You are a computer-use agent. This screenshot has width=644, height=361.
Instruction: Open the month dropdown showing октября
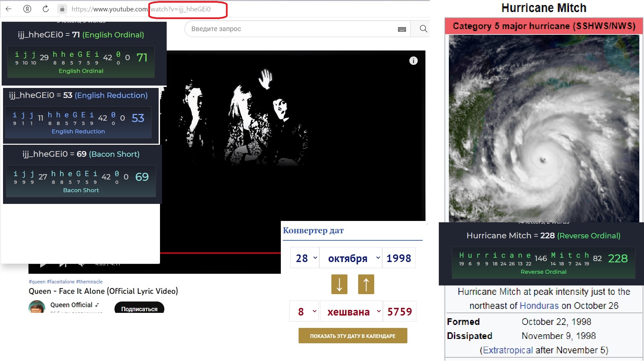click(x=350, y=258)
